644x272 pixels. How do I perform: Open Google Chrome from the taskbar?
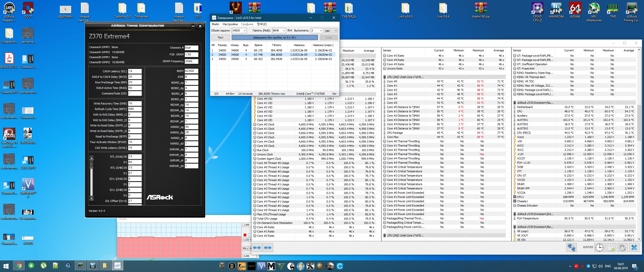click(x=19, y=266)
